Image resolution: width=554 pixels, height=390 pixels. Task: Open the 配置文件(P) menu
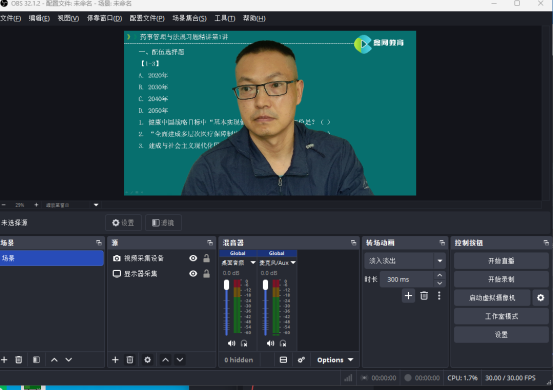pyautogui.click(x=147, y=18)
